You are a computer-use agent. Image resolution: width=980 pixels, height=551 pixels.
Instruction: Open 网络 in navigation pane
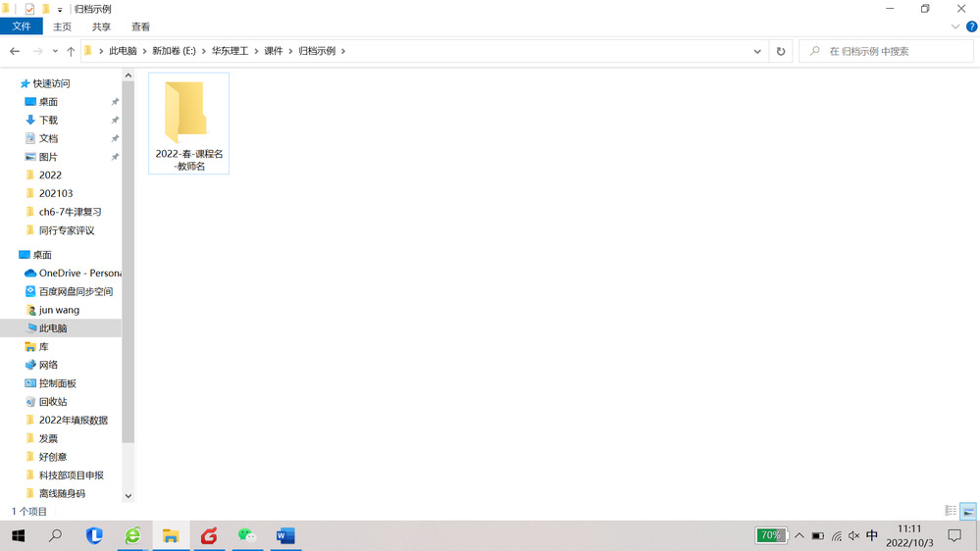(x=48, y=365)
